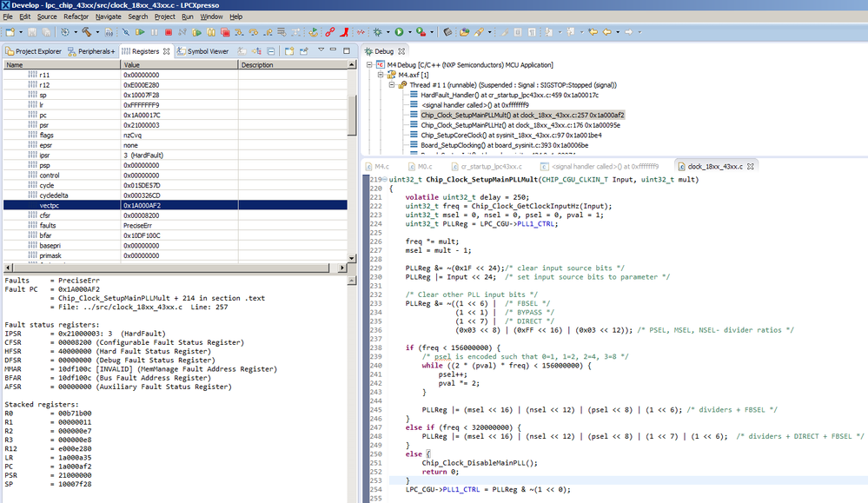The height and width of the screenshot is (503, 868).
Task: Collapse the M4 Debug launch tree node
Action: tap(371, 64)
